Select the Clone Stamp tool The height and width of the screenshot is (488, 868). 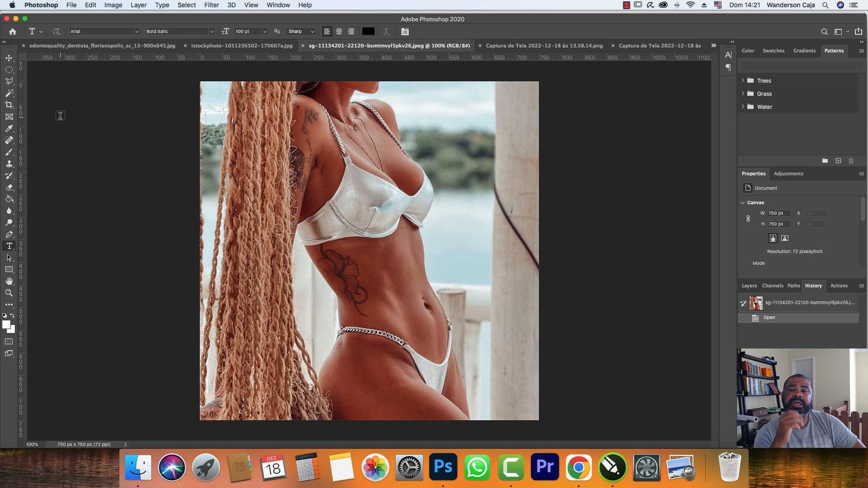9,164
